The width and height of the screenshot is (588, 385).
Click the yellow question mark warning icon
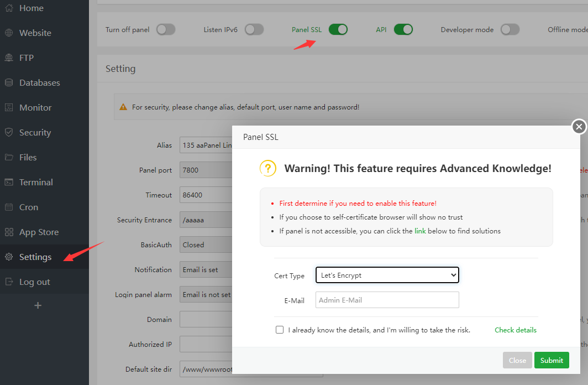point(267,169)
